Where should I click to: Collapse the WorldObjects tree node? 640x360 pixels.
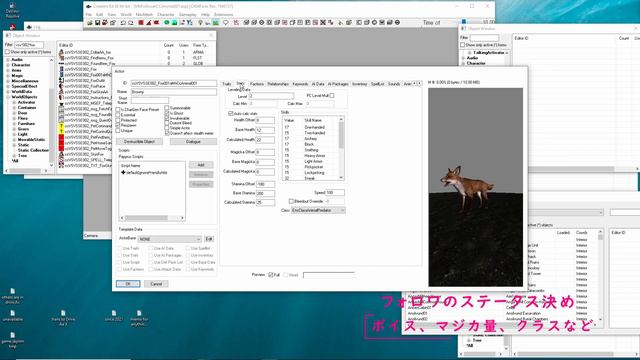(x=8, y=97)
